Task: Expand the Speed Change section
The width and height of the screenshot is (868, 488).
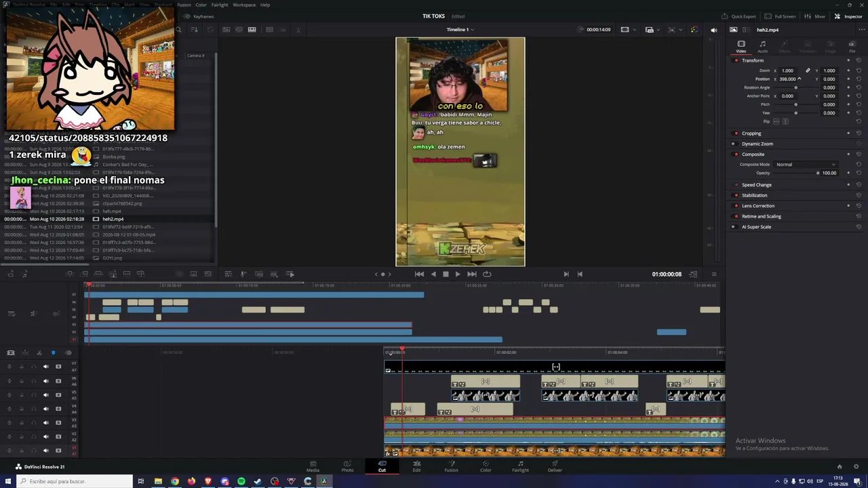Action: 757,185
